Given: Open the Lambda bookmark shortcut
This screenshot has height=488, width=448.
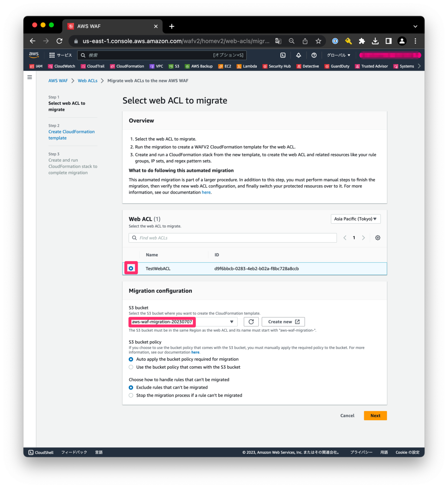Looking at the screenshot, I should click(247, 66).
